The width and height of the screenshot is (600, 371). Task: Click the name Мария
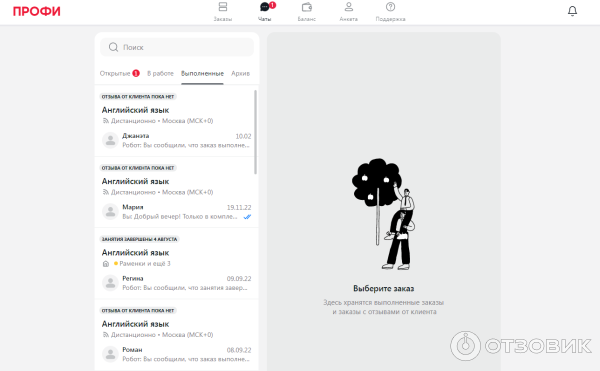tap(132, 207)
